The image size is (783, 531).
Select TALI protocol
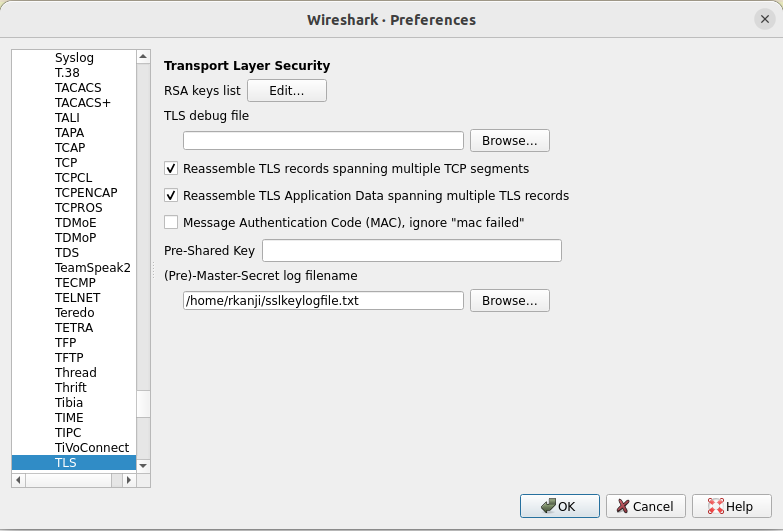(x=74, y=117)
